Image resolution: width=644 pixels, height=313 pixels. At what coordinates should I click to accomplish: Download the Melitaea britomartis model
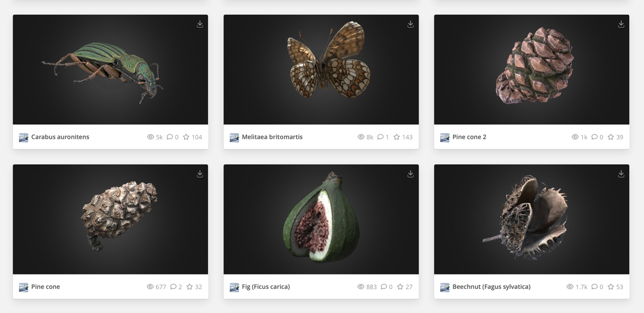point(410,24)
